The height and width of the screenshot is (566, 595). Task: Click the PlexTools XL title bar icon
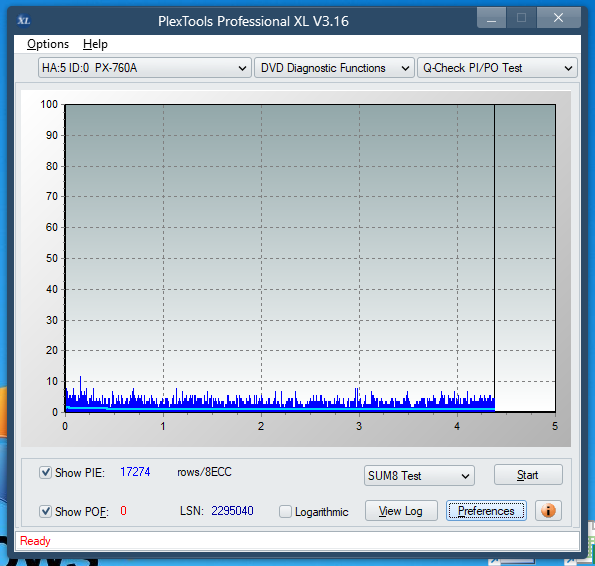click(24, 20)
